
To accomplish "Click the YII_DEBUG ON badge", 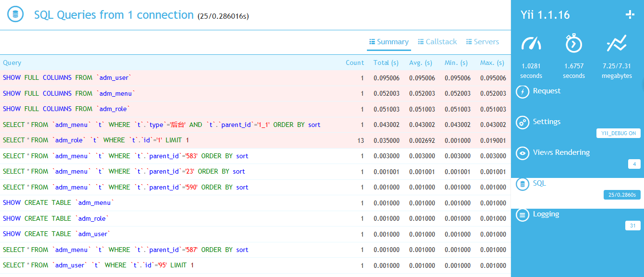I will [x=618, y=133].
